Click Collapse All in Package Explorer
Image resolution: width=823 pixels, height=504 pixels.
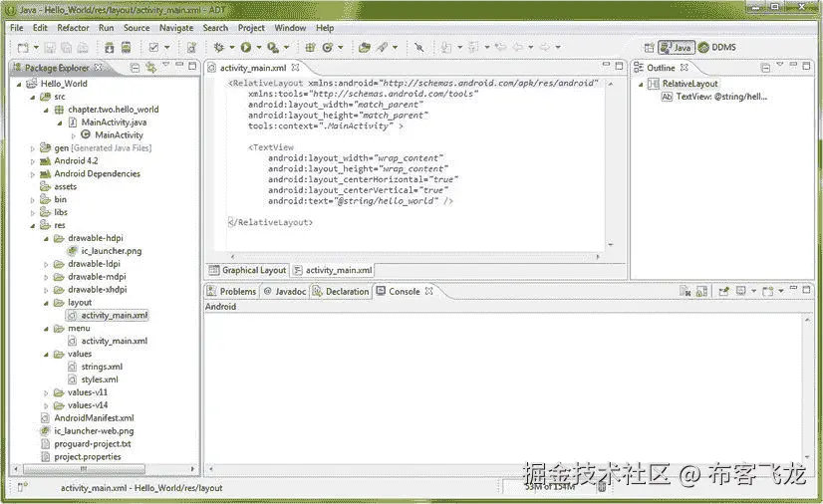pos(135,68)
